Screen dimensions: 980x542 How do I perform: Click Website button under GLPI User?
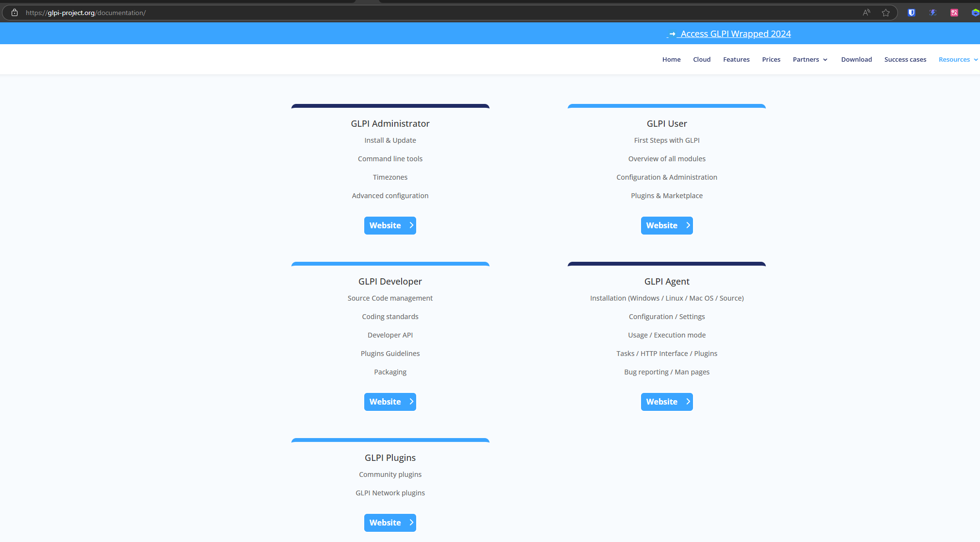(667, 225)
